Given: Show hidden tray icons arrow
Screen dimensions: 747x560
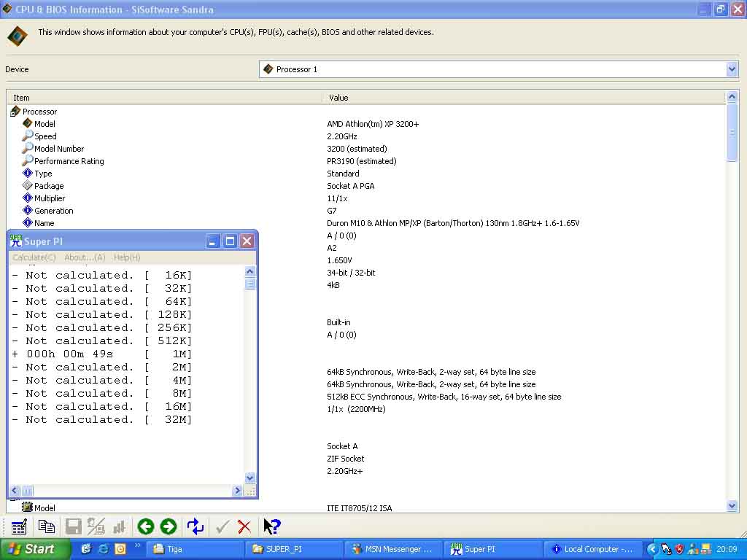Looking at the screenshot, I should click(652, 549).
